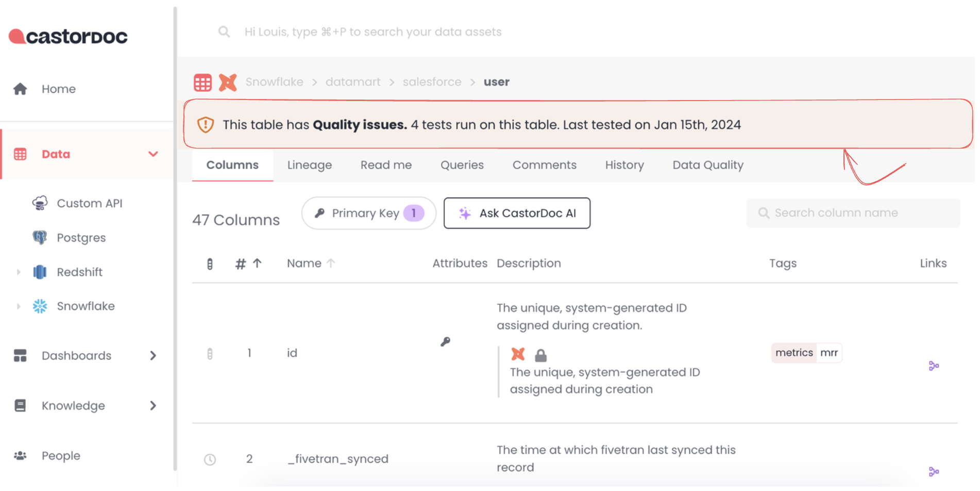This screenshot has height=491, width=980.
Task: Switch to the Lineage tab
Action: 309,165
